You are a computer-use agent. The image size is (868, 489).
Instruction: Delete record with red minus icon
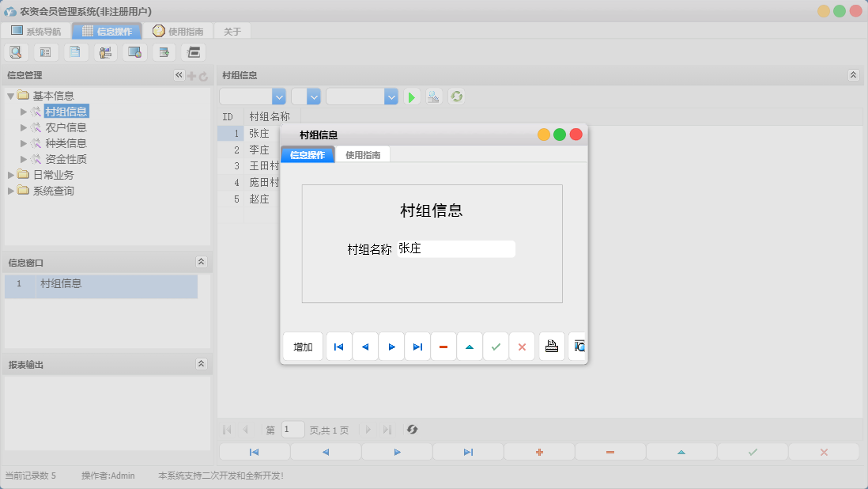click(443, 346)
